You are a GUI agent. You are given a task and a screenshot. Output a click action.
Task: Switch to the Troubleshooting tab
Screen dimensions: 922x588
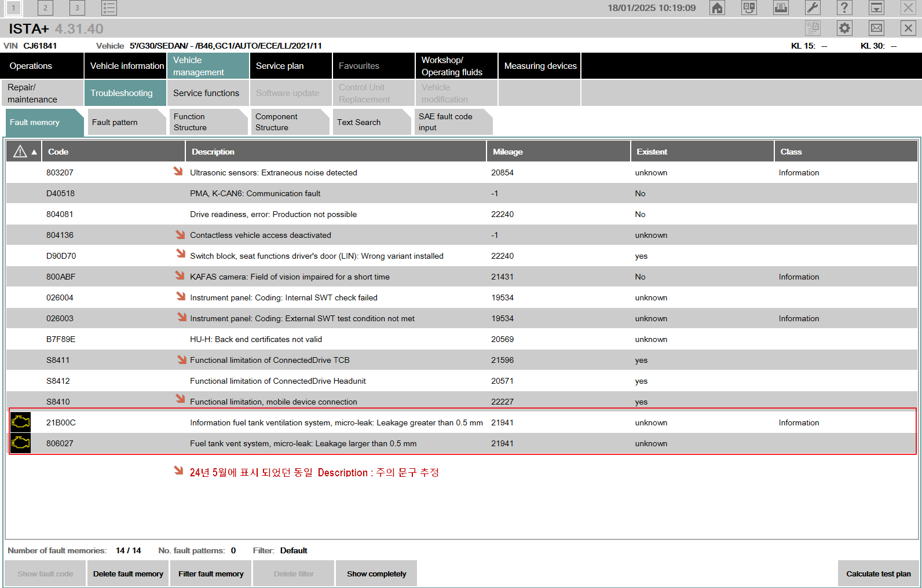[x=125, y=93]
